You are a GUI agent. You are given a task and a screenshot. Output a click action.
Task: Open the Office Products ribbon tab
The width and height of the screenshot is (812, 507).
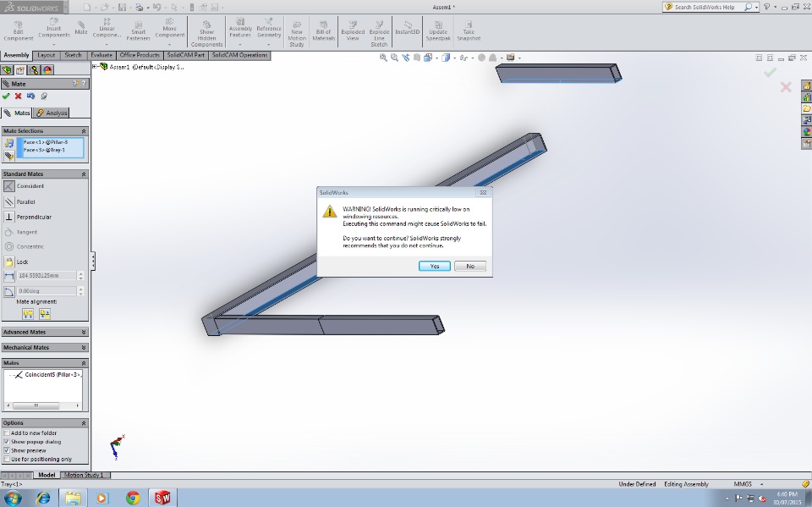tap(140, 55)
